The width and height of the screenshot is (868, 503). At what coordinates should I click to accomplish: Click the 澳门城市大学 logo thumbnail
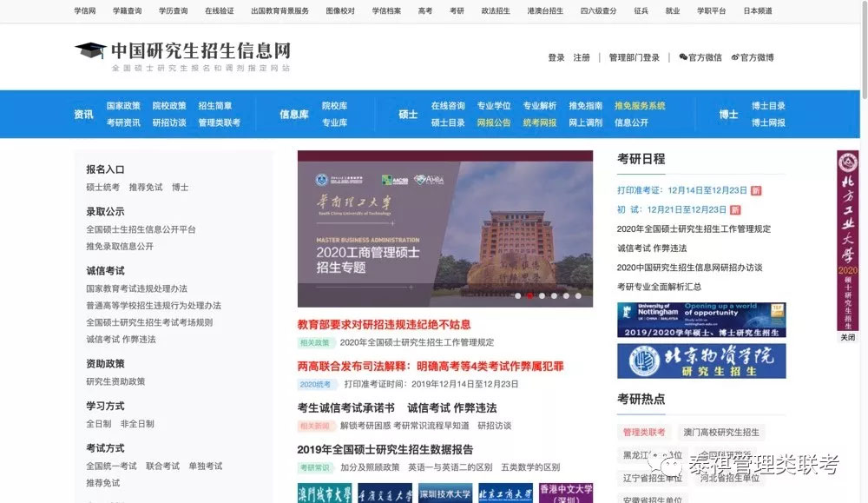pos(325,493)
